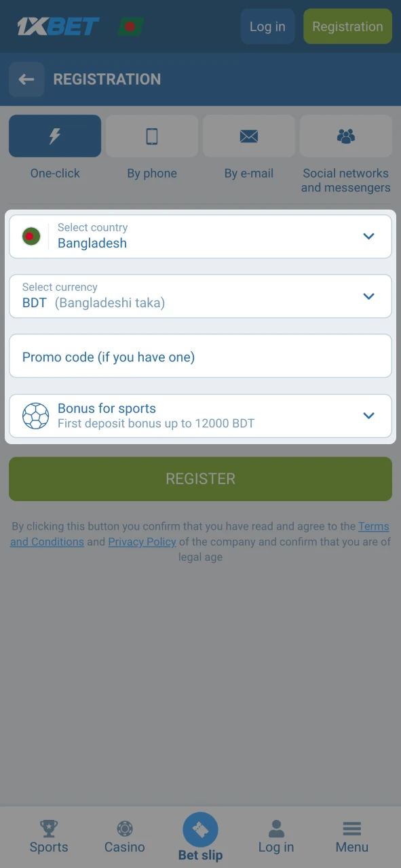Click the Bangladesh flag next to the logo
The width and height of the screenshot is (401, 868).
pos(130,26)
